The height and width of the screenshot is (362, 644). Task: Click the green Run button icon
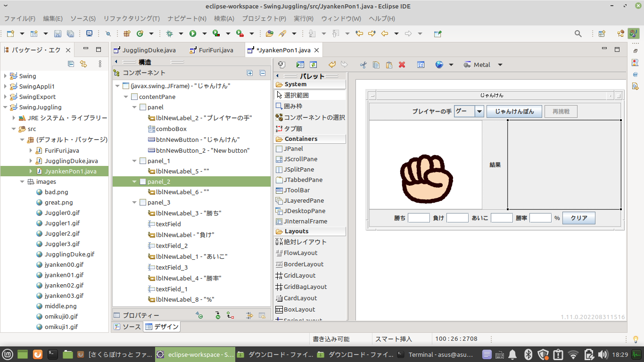pos(193,33)
